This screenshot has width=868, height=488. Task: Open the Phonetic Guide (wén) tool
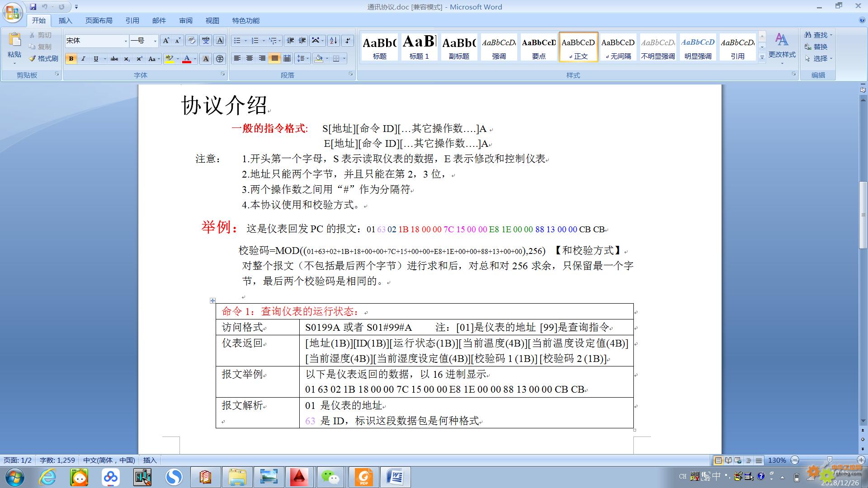tap(206, 41)
